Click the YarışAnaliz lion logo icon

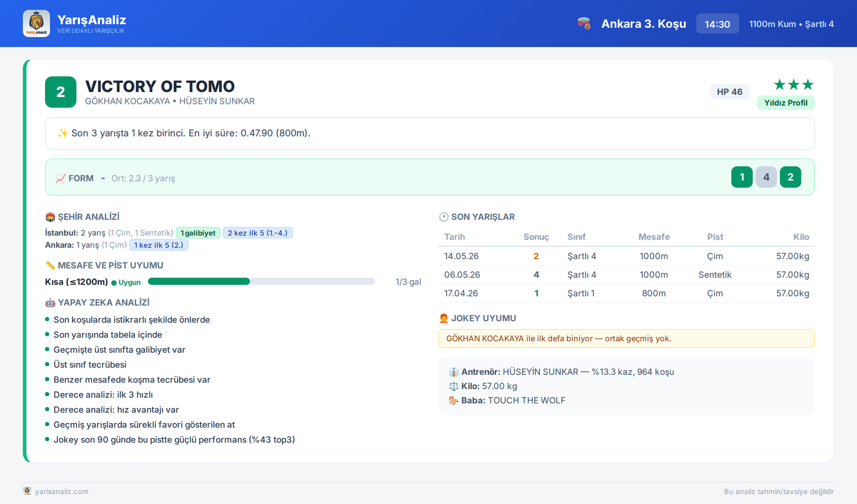coord(36,24)
